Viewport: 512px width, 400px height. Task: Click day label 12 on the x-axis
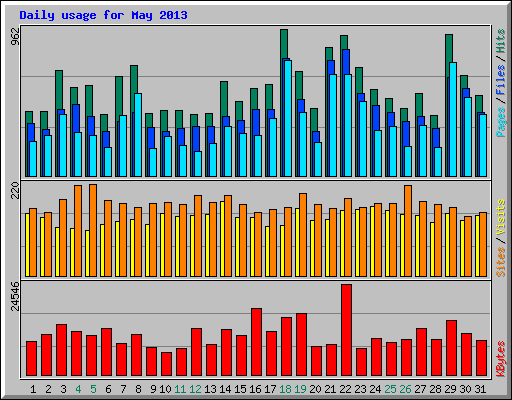pos(195,389)
